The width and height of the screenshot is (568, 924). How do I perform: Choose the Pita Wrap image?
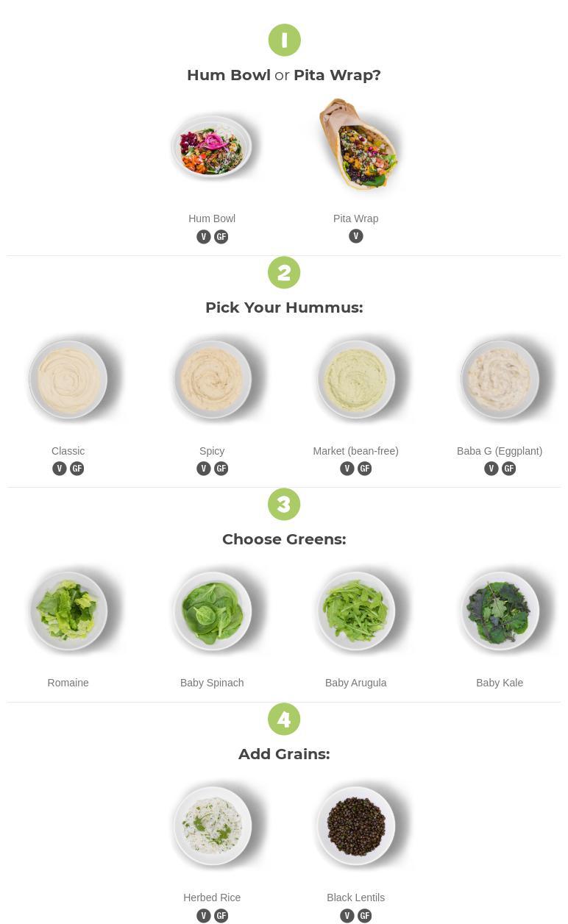(356, 145)
